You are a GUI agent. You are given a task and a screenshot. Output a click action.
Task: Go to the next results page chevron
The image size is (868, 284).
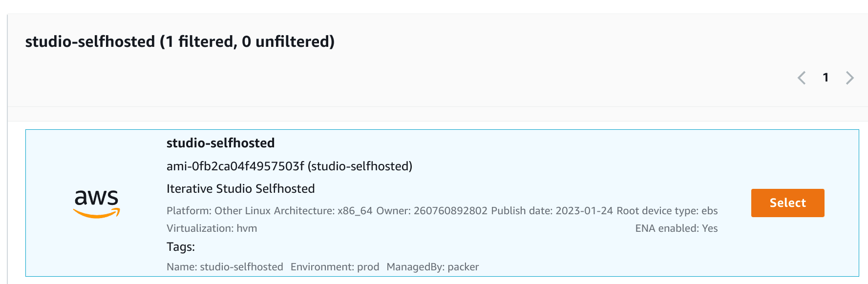[x=850, y=78]
